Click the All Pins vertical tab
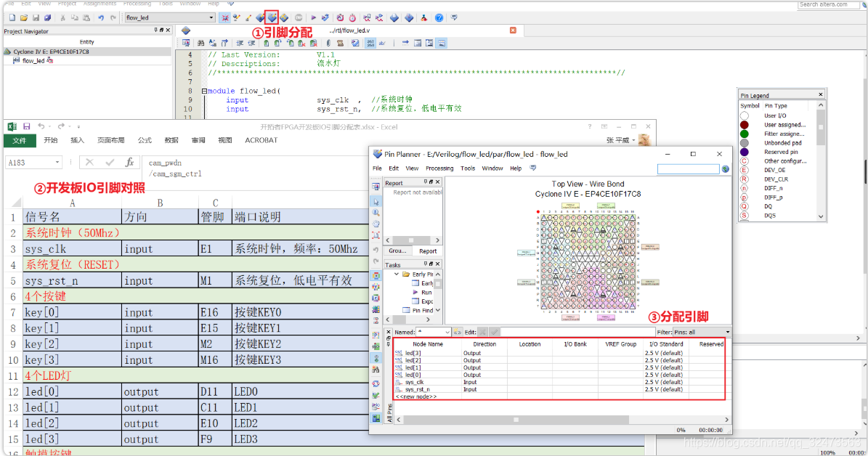 [x=389, y=413]
